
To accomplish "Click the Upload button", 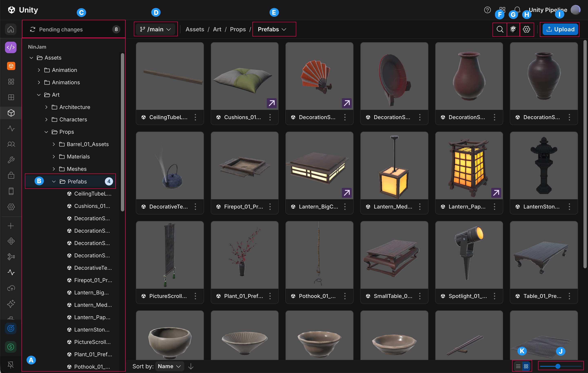I will pos(560,29).
